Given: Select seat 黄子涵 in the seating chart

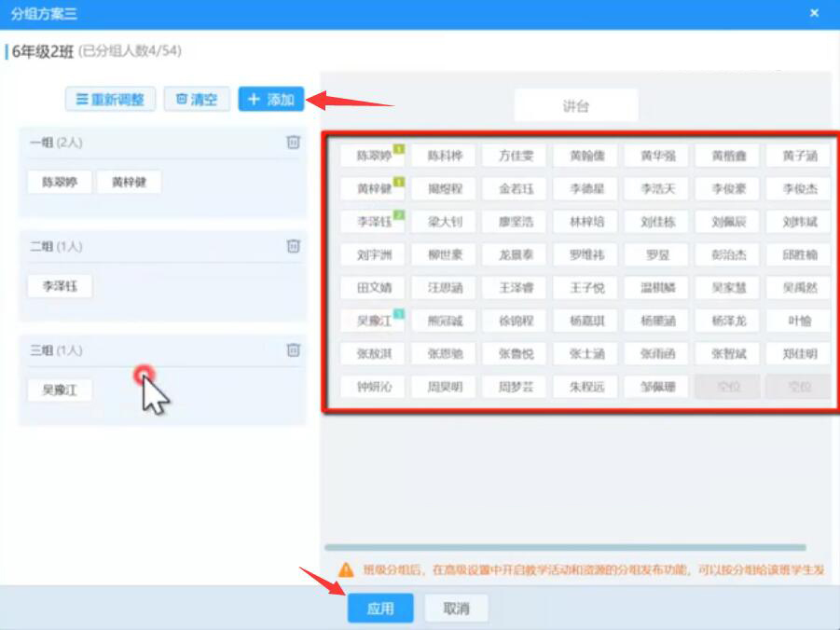Looking at the screenshot, I should click(799, 156).
